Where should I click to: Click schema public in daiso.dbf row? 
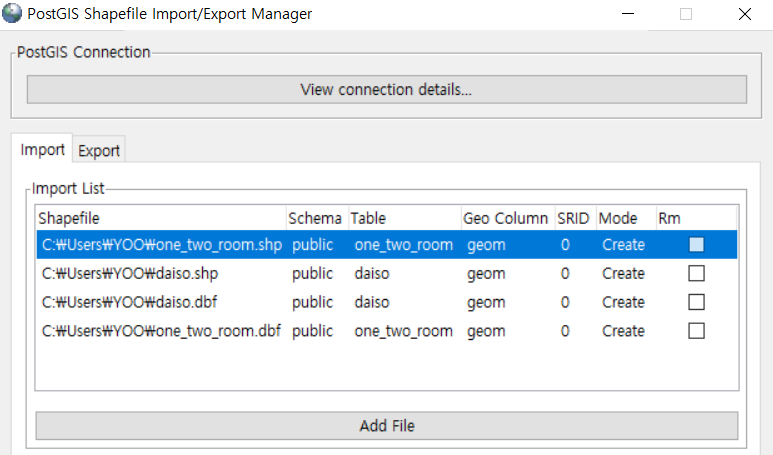[x=313, y=302]
